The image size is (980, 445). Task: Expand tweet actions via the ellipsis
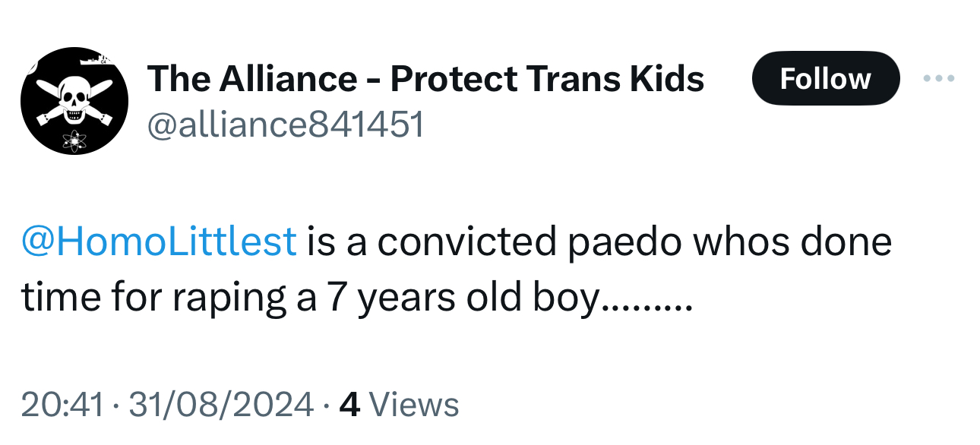coord(939,78)
